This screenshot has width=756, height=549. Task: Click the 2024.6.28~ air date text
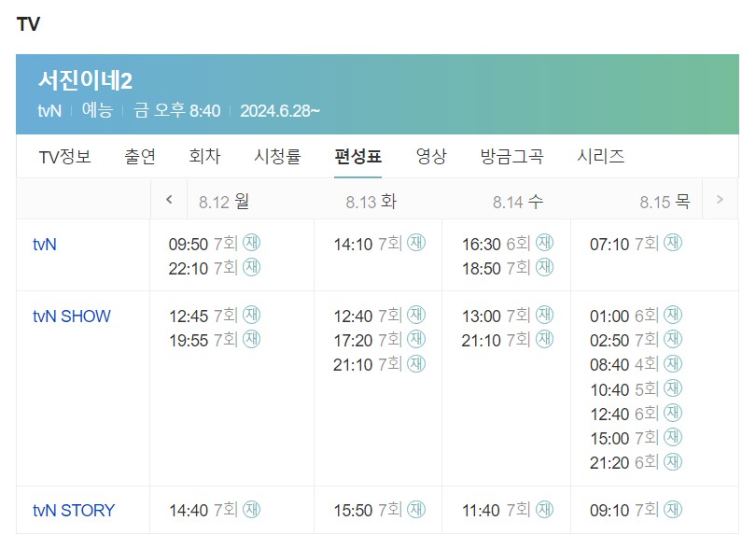(x=280, y=111)
